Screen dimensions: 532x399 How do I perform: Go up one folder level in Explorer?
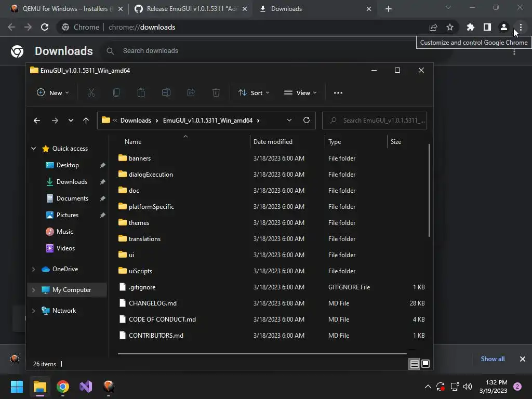tap(86, 121)
